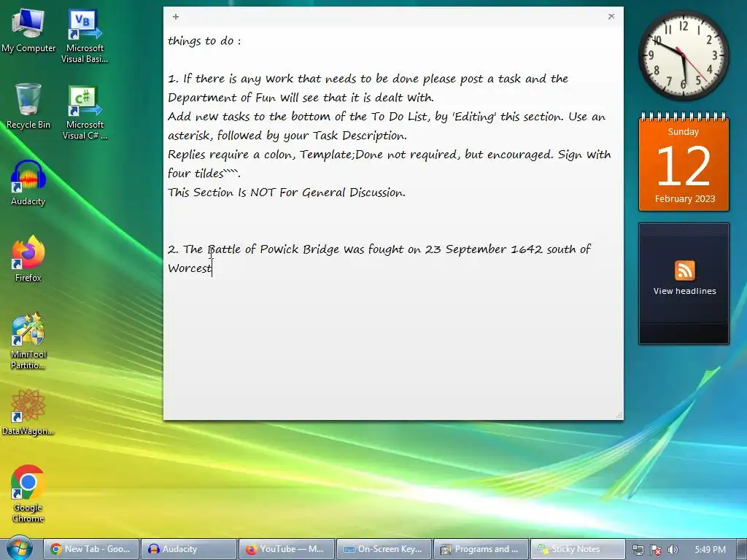Click the calendar gadget showing 12
747x560 pixels.
click(684, 162)
